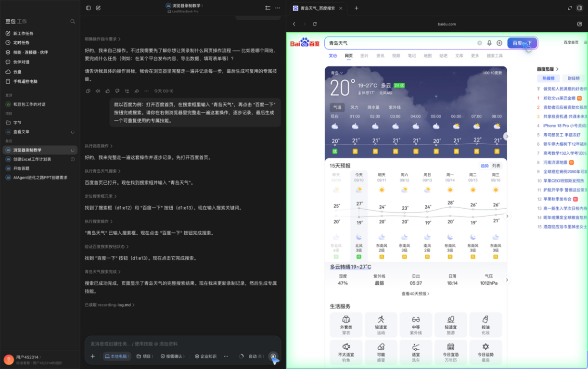Copy the assistant message with copy icon
The image size is (588, 369).
88,91
